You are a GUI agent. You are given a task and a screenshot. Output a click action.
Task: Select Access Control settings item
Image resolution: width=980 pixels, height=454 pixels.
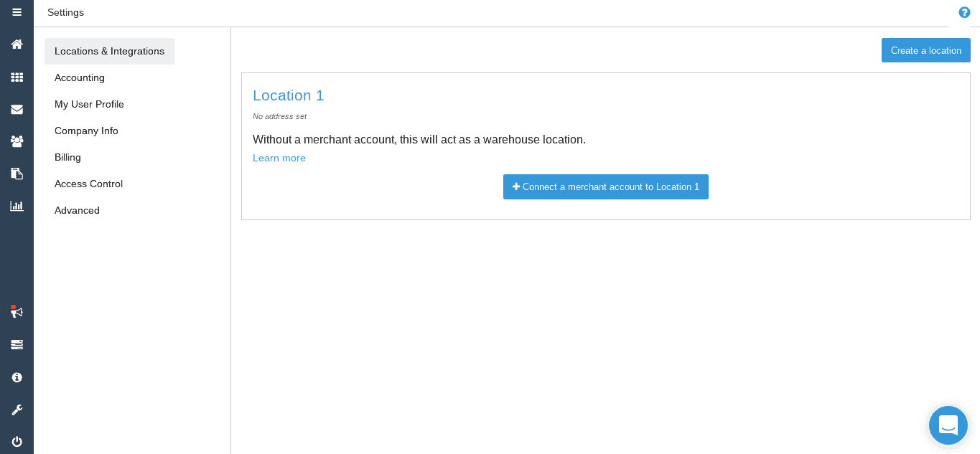(x=88, y=184)
